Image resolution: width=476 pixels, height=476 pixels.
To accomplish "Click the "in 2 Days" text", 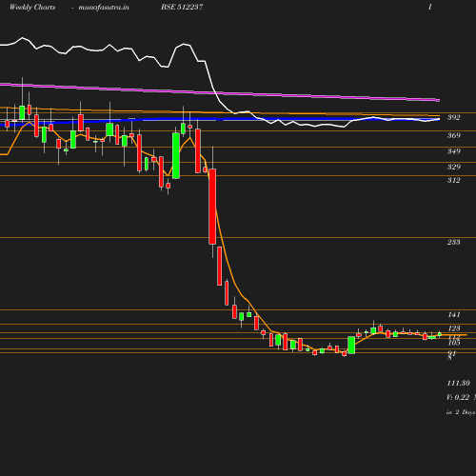I will (x=461, y=412).
